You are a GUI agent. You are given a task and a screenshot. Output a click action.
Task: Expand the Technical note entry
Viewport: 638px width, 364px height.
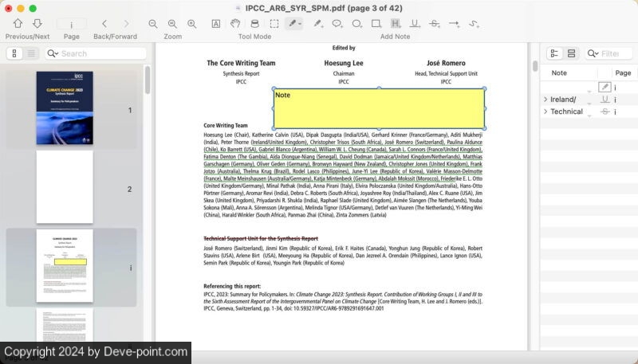pos(545,112)
